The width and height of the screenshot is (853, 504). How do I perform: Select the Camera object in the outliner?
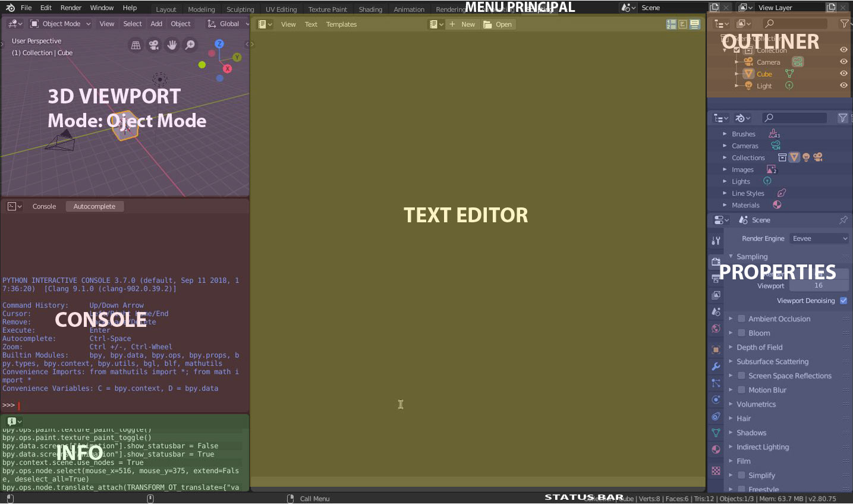[768, 62]
